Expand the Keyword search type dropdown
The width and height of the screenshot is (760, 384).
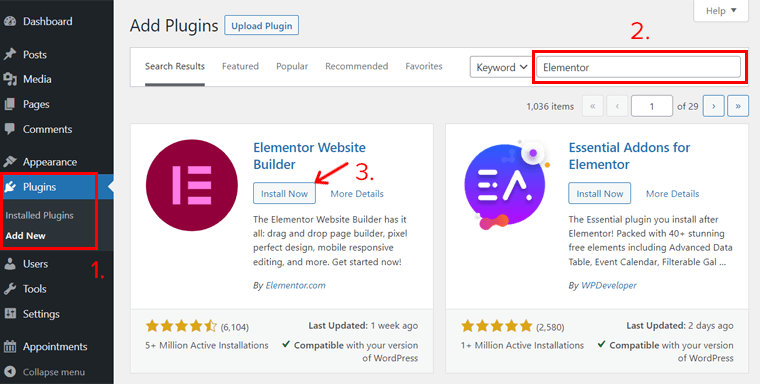(x=501, y=67)
